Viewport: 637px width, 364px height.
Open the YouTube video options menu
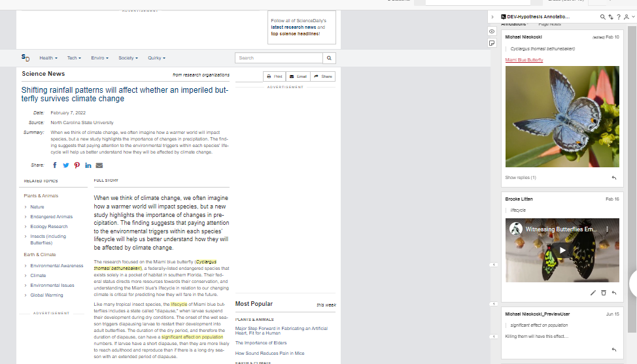click(608, 229)
